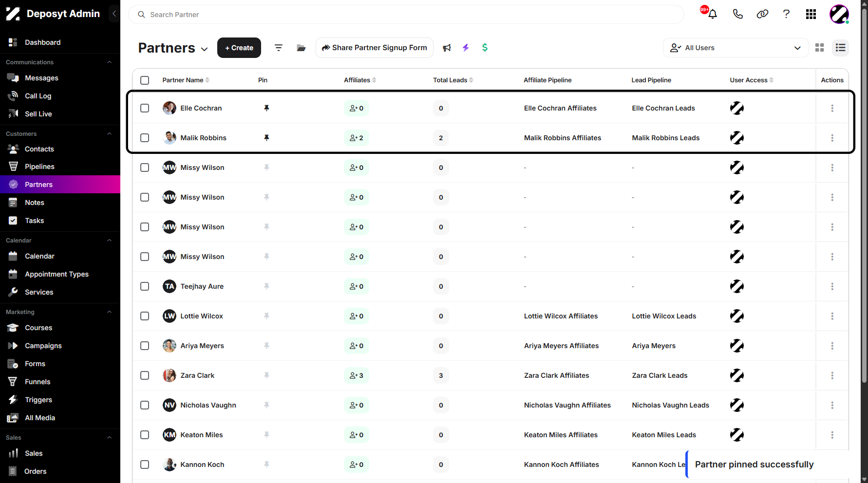Check the Teejhay Aure row checkbox
The image size is (868, 483).
click(145, 286)
